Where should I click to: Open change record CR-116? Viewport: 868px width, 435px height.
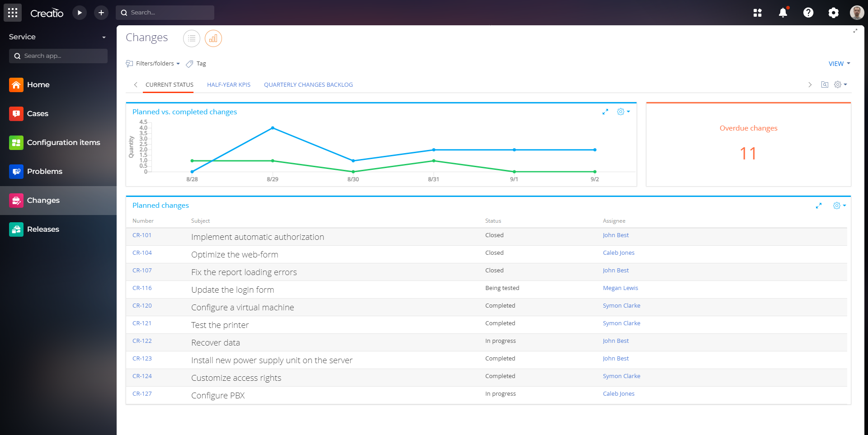(142, 288)
